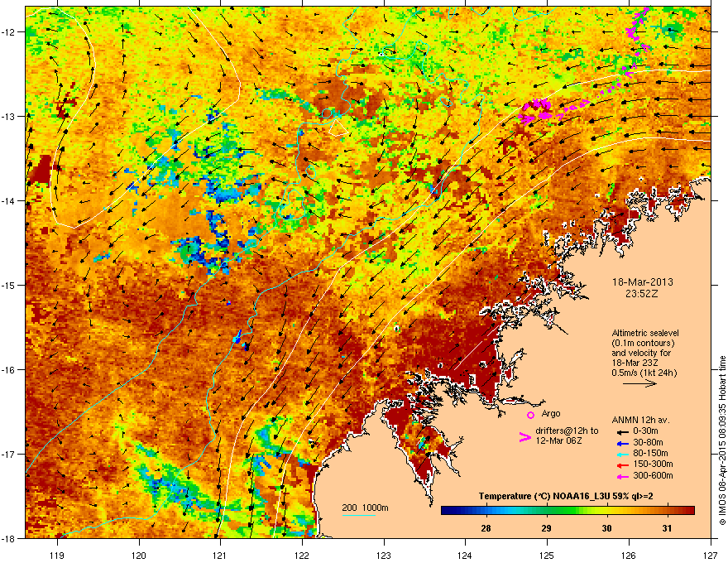Click the '200 1000m' isobath label
Image resolution: width=728 pixels, height=563 pixels.
click(x=365, y=508)
